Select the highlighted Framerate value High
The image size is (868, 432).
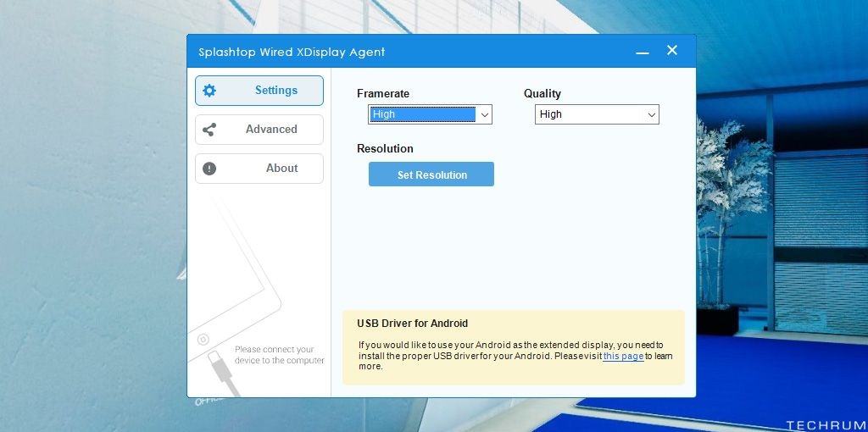[x=423, y=114]
